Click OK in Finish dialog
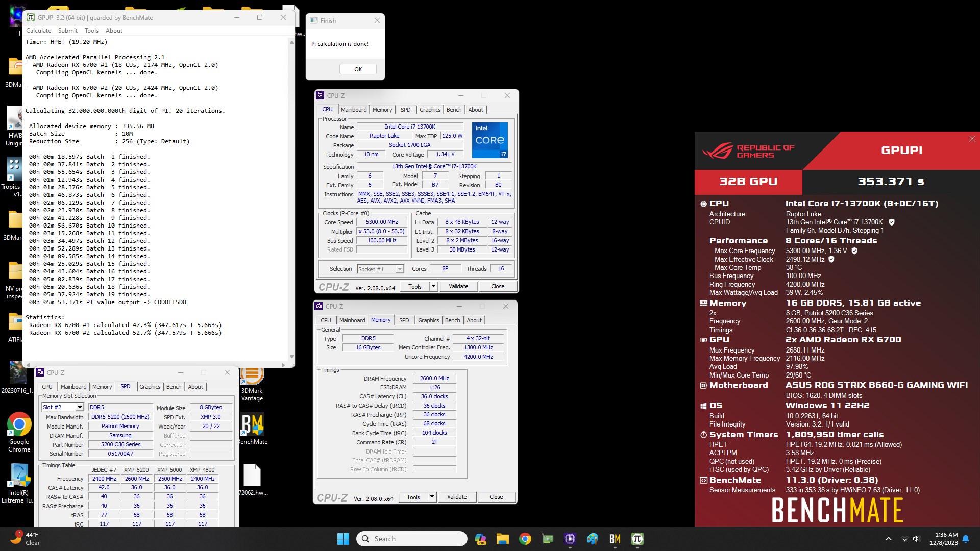The height and width of the screenshot is (551, 980). pos(358,69)
